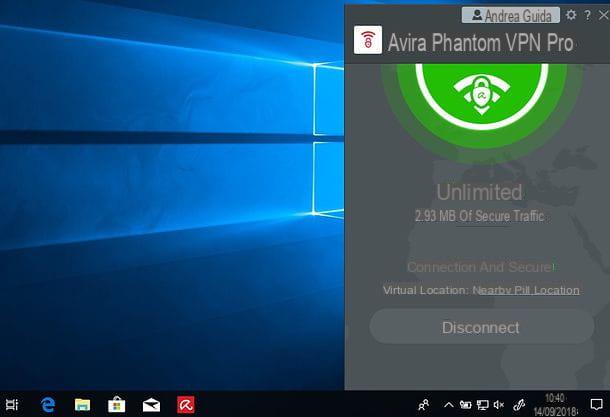This screenshot has height=417, width=610.
Task: Open Task View from the taskbar
Action: click(x=12, y=405)
